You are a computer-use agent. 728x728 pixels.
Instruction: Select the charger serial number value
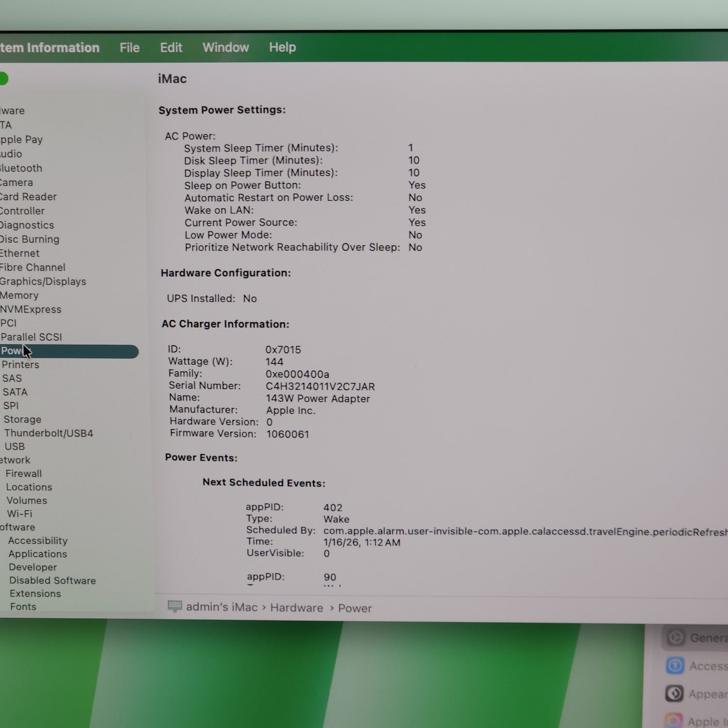(x=320, y=387)
